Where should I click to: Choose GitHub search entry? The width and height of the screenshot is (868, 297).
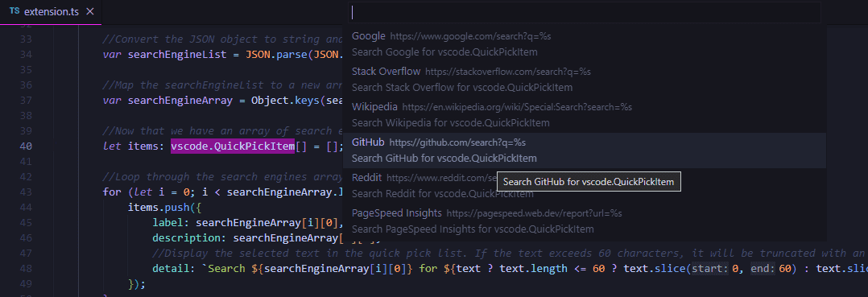coord(585,151)
